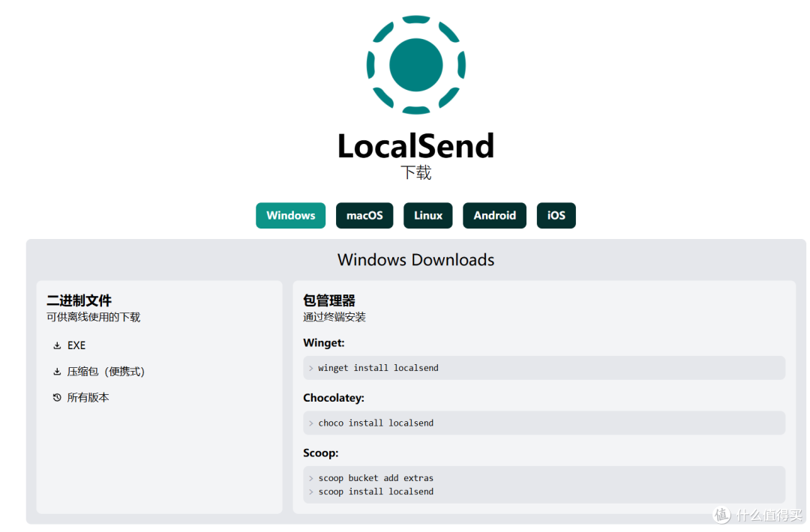
Task: Click the download icon beside 压缩包（便携式）
Action: 57,371
